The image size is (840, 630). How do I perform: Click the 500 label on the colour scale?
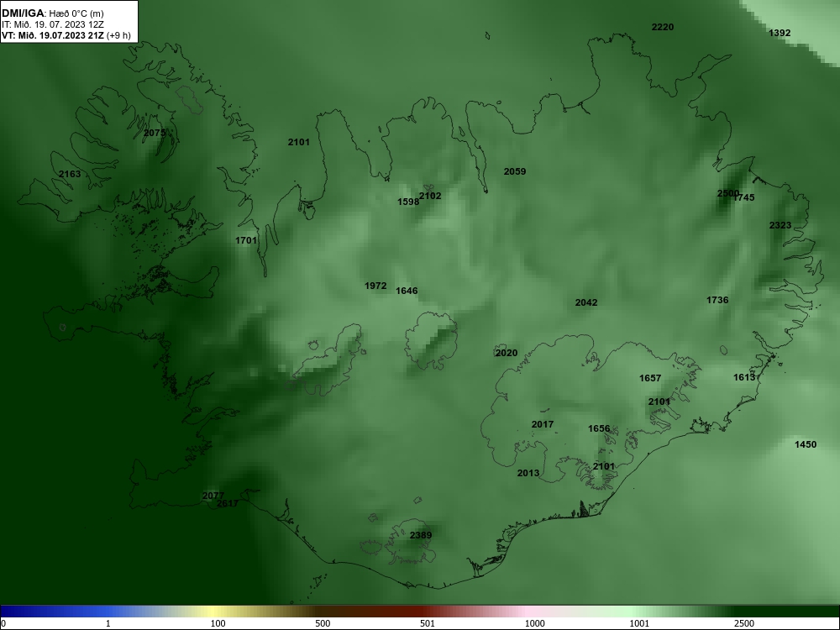pos(323,623)
